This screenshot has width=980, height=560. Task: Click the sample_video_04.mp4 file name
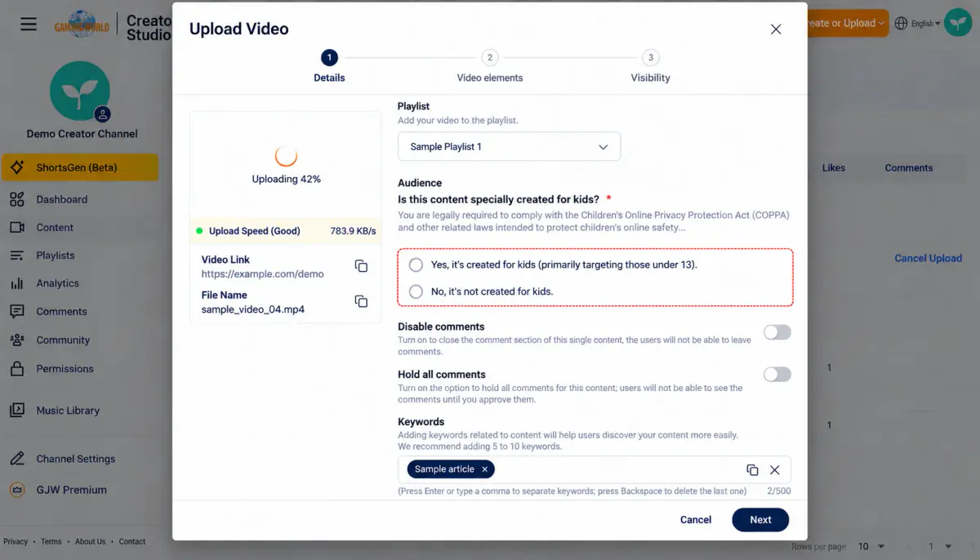click(253, 309)
